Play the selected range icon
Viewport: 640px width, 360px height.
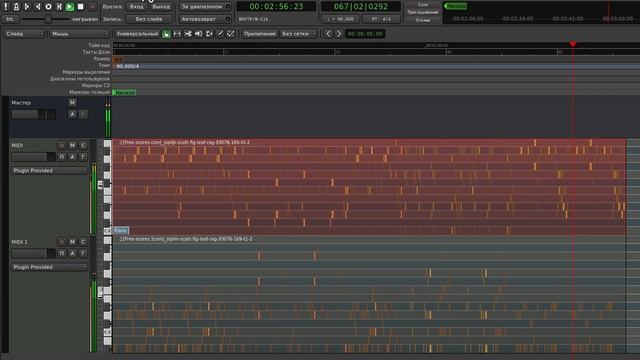(59, 7)
